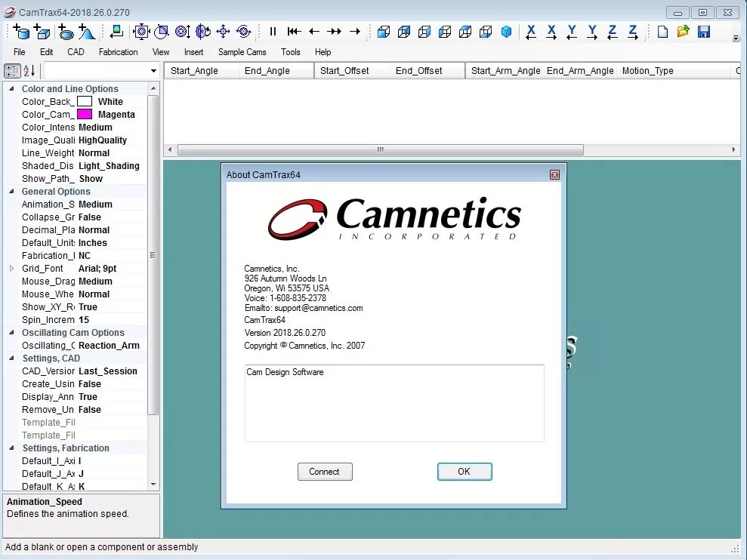Choose the rotate view tool
This screenshot has width=747, height=560.
point(203,32)
